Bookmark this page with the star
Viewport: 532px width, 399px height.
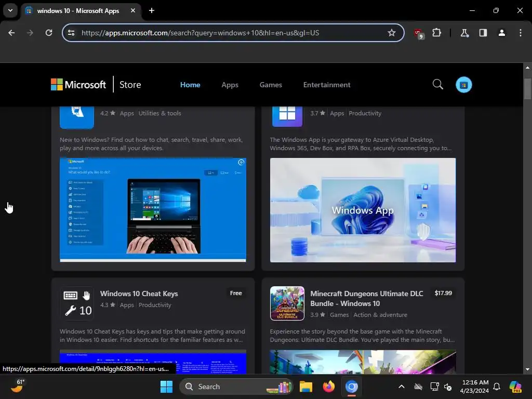click(x=392, y=33)
